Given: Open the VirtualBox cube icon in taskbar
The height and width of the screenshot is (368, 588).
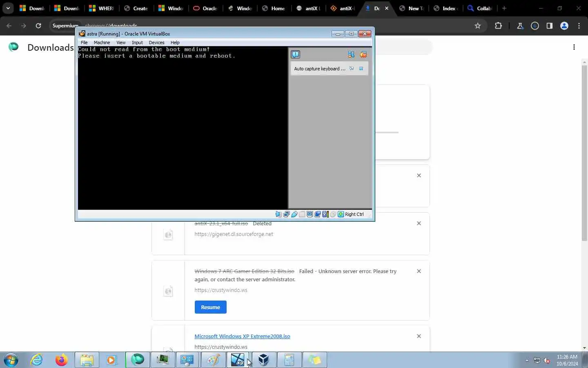Looking at the screenshot, I should coord(264,360).
